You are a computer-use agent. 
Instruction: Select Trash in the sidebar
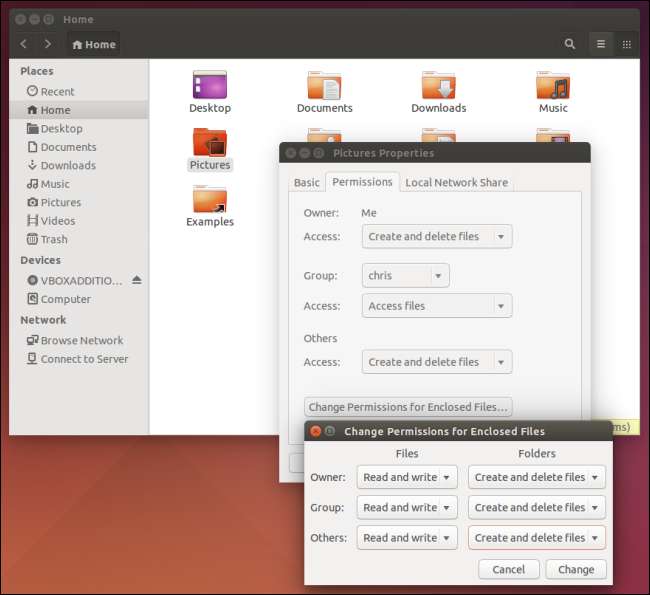(54, 239)
